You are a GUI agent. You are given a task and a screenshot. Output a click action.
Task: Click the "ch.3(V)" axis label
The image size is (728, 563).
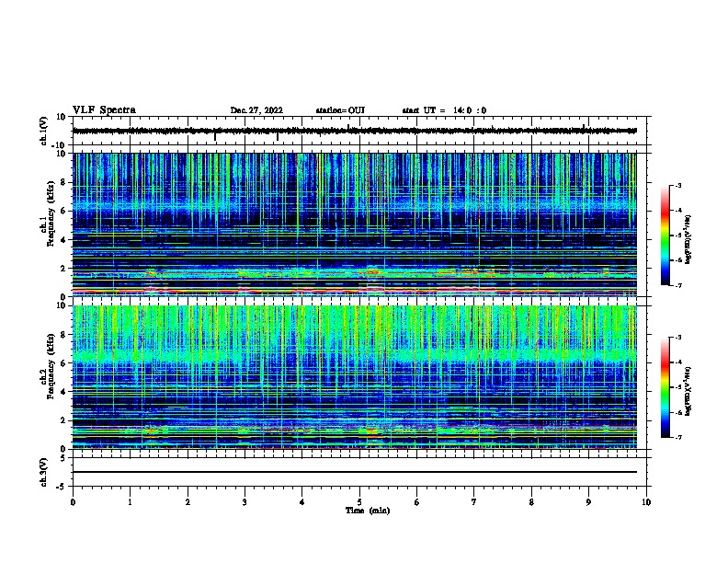click(43, 472)
